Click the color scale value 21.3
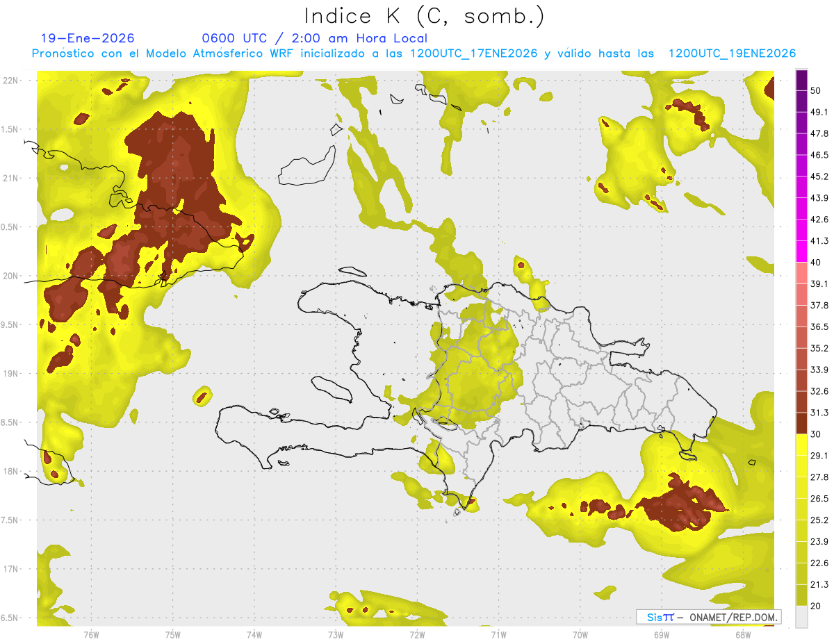The height and width of the screenshot is (644, 834). pos(819,584)
